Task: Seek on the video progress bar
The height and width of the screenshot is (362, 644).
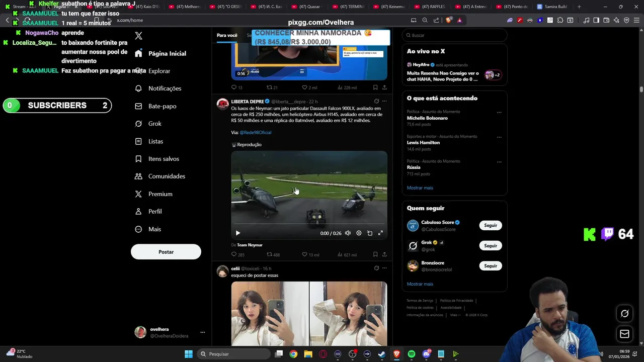Action: coord(309,224)
